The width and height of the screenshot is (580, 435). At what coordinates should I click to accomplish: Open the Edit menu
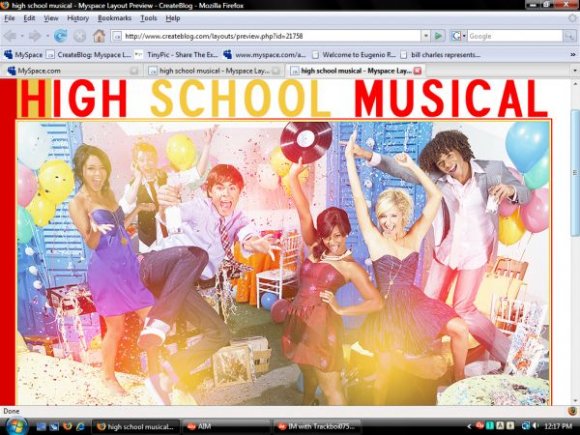click(x=29, y=18)
